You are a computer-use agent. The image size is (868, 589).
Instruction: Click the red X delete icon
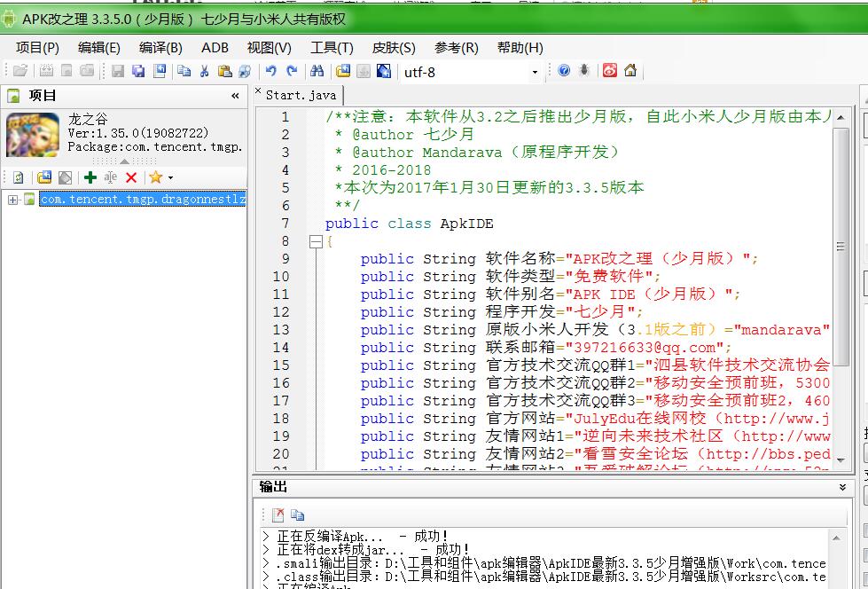coord(131,177)
